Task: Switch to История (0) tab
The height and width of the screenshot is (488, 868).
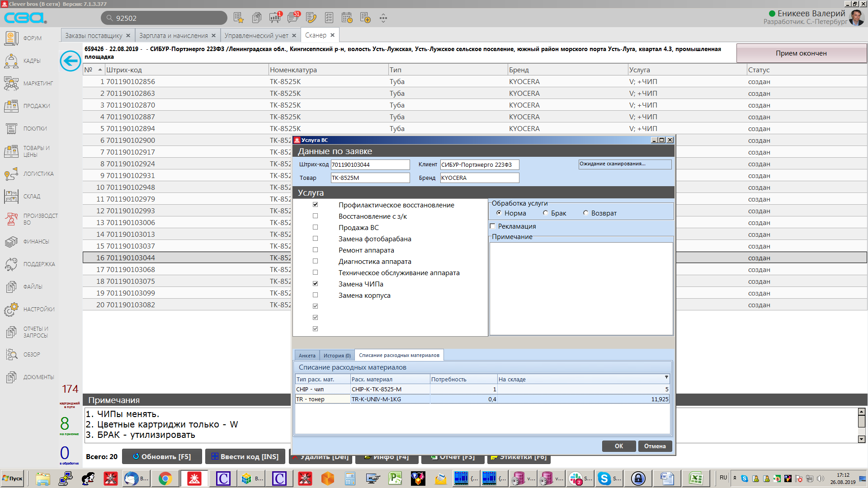Action: (337, 356)
